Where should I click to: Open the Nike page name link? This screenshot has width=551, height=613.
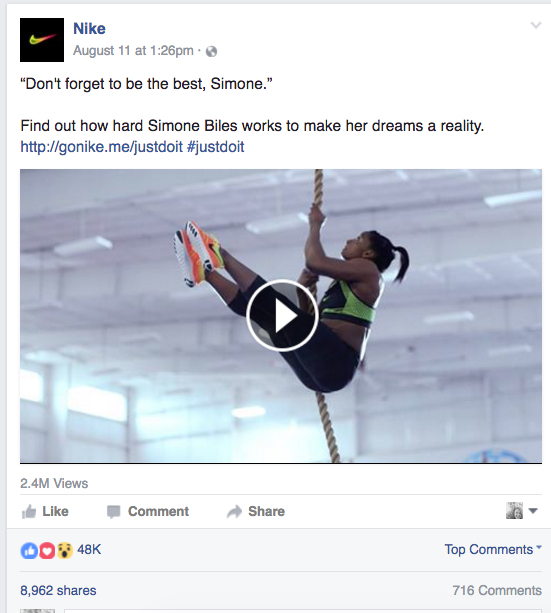tap(89, 29)
